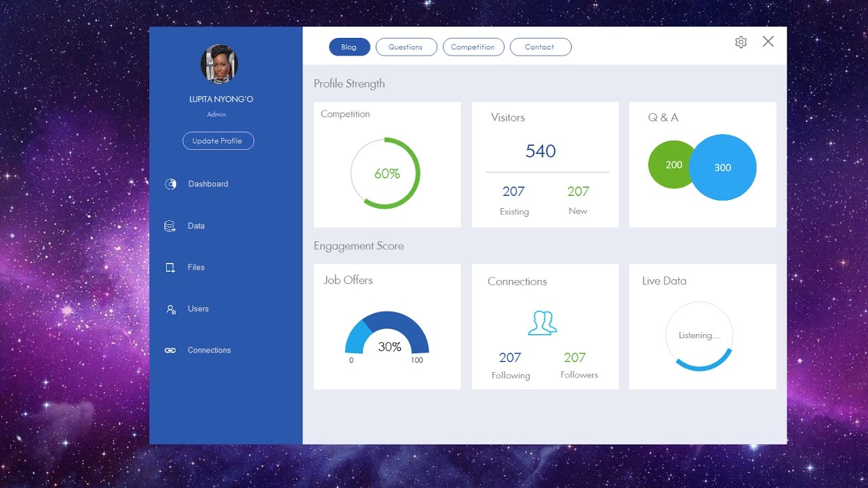Click the 207 Following count

(510, 358)
